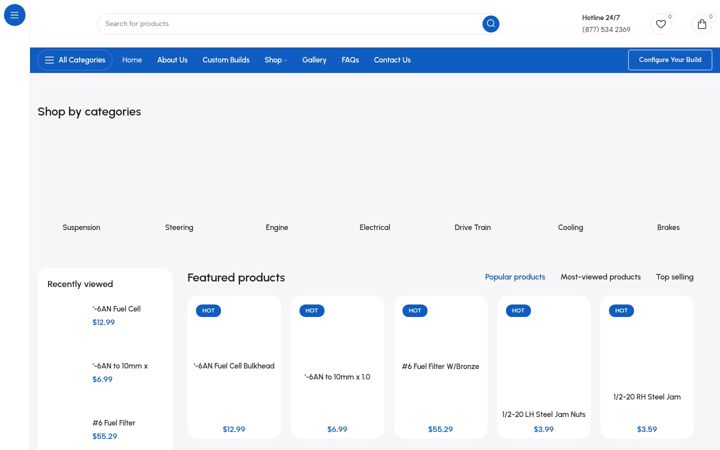
Task: Click the hotline number (877) 534 2369
Action: click(606, 29)
